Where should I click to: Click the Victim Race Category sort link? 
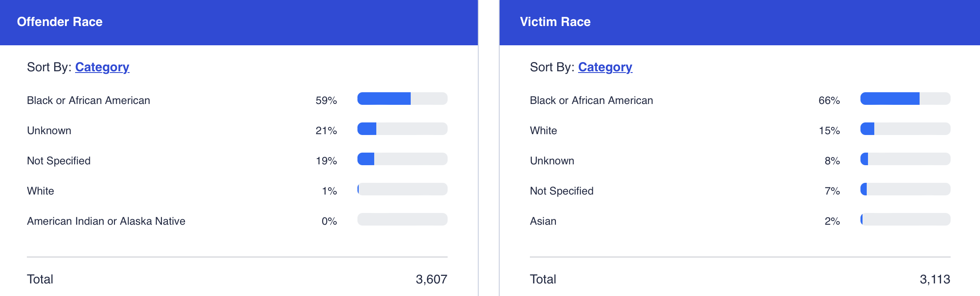[605, 67]
